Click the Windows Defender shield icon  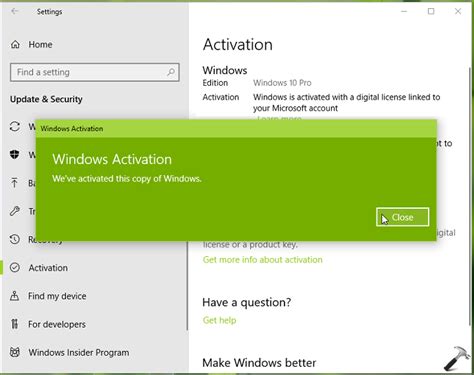[x=15, y=155]
